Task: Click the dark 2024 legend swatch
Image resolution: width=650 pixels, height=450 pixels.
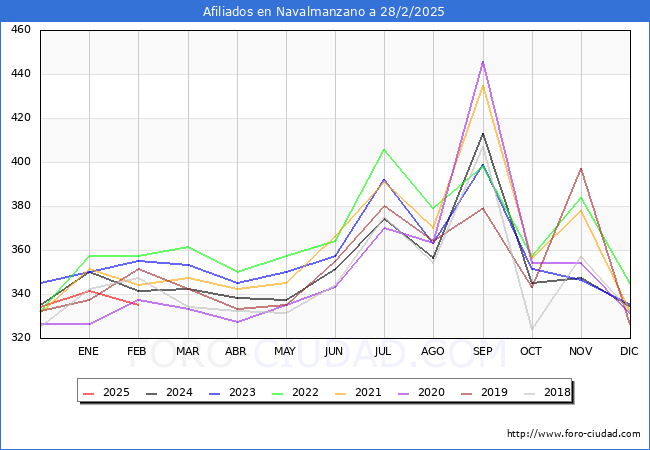Action: pyautogui.click(x=152, y=393)
